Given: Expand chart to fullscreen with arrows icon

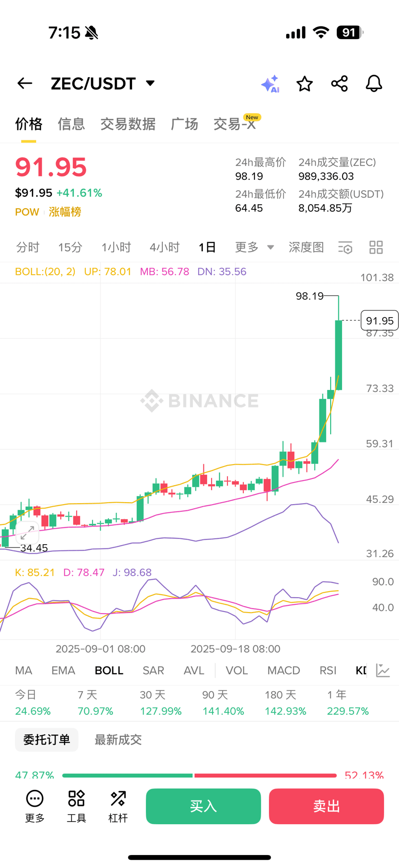Looking at the screenshot, I should coord(27,532).
